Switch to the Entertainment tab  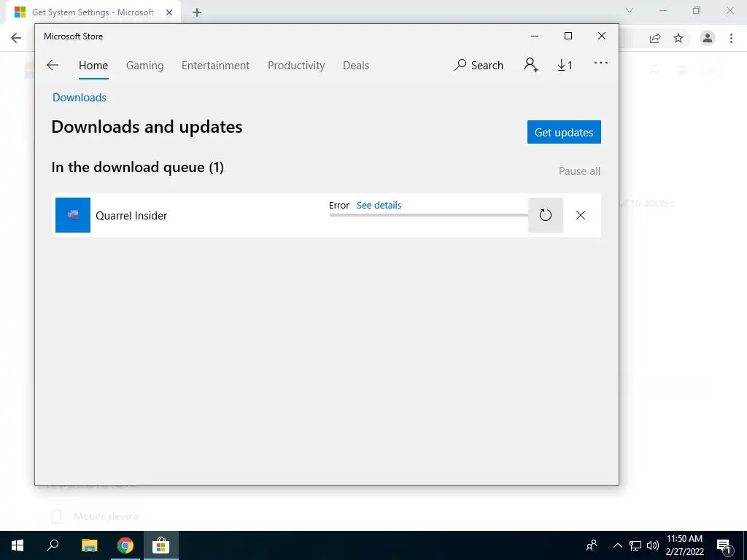[215, 65]
